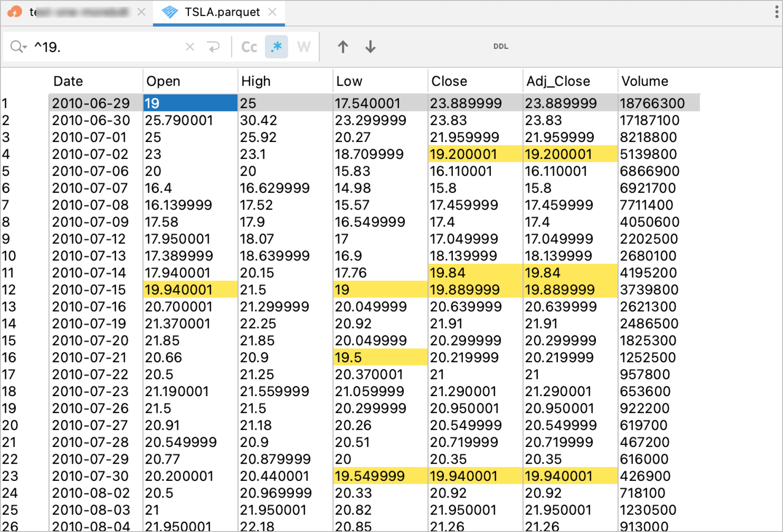Screen dimensions: 783x532
Task: Select date cell 2010-06-29
Action: pos(96,103)
